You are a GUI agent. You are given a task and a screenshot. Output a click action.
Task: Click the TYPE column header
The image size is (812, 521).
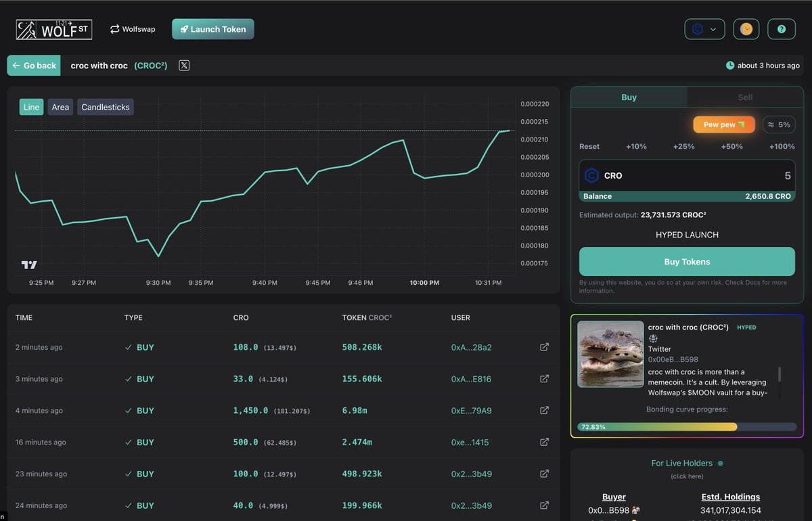point(133,317)
